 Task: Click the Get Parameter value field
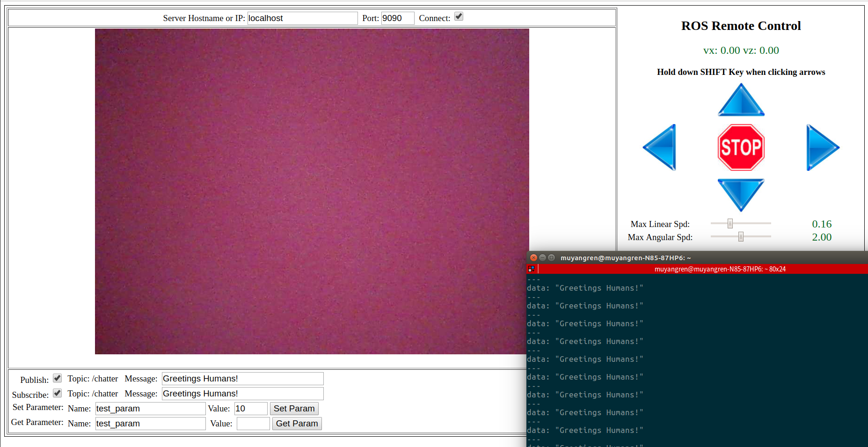pos(253,423)
